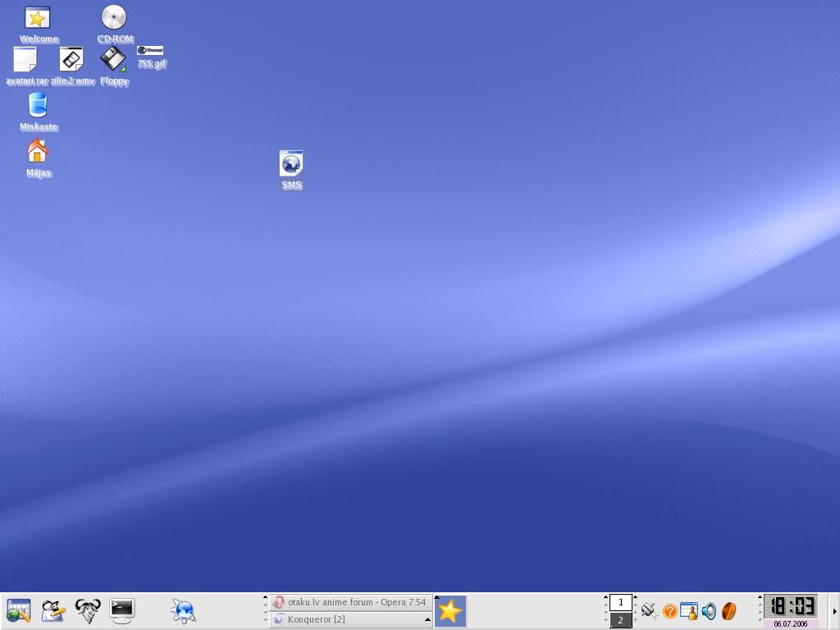Click the CD-ROM label text

[x=115, y=39]
